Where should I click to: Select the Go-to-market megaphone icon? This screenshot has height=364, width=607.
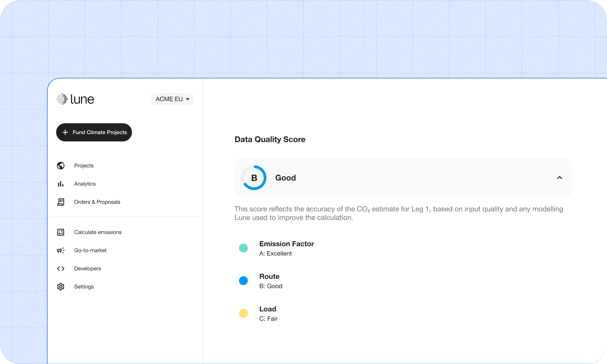[61, 250]
